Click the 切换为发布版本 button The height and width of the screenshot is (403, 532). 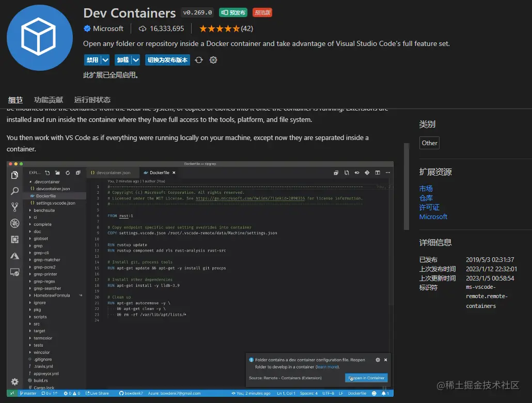(x=167, y=60)
